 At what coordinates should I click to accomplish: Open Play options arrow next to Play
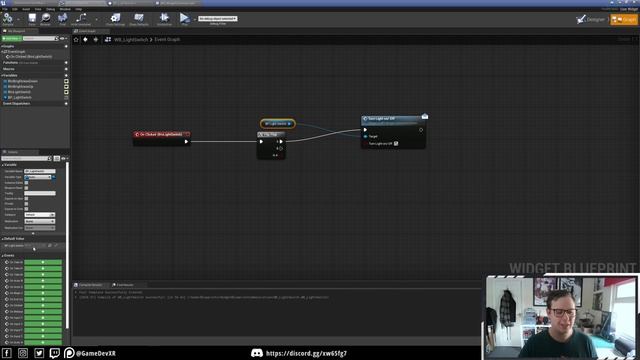click(x=194, y=19)
